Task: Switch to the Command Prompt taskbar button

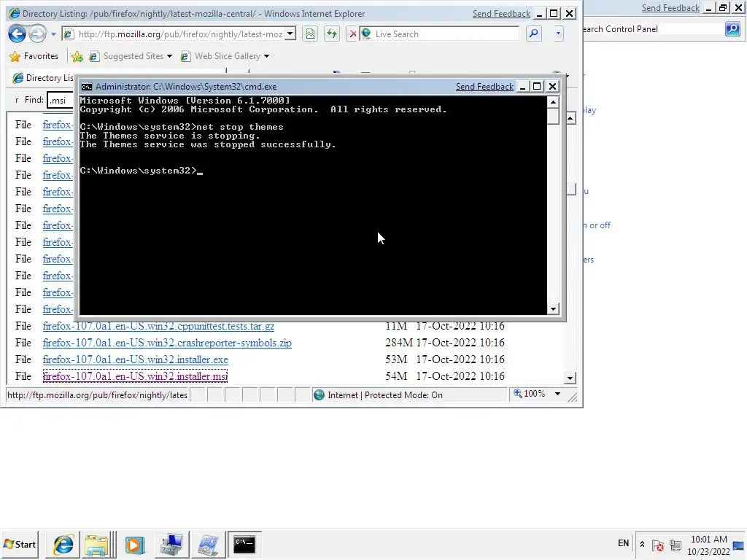Action: click(x=244, y=544)
